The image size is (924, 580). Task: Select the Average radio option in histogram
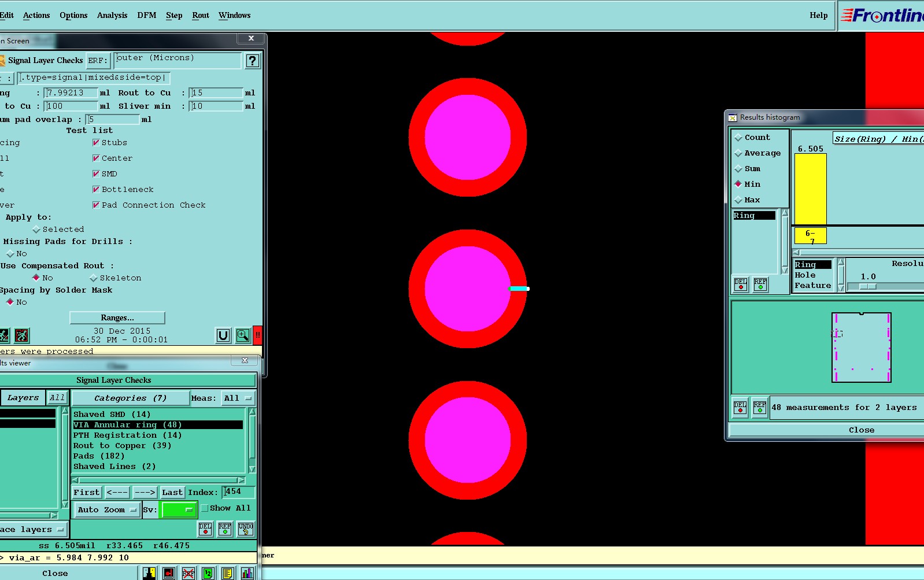click(738, 153)
